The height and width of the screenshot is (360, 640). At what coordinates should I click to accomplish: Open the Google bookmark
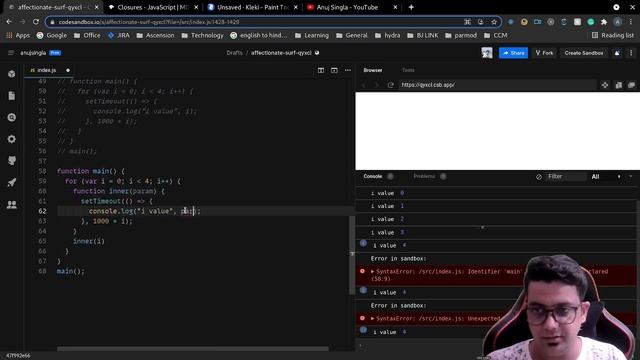pyautogui.click(x=51, y=36)
